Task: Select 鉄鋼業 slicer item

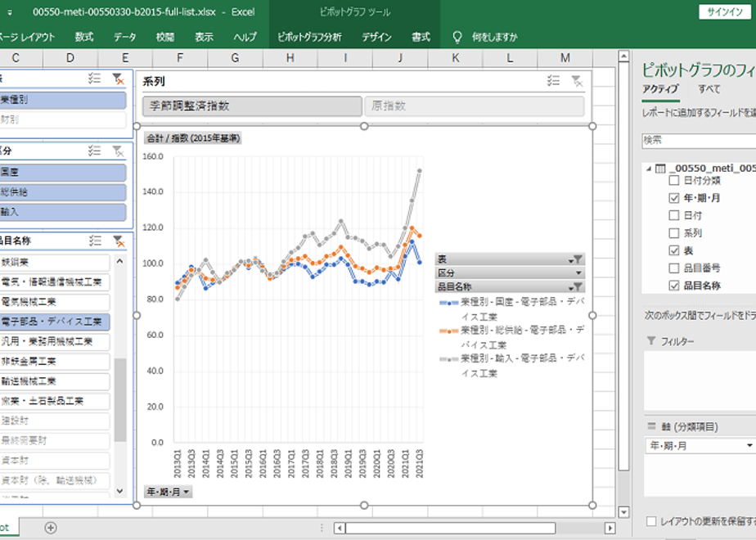Action: click(55, 263)
